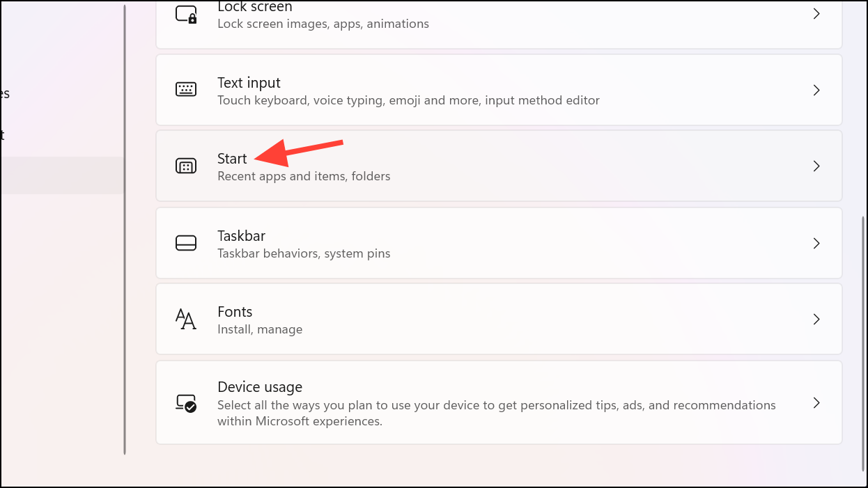Expand the Taskbar chevron arrow
The width and height of the screenshot is (868, 488).
coord(817,243)
